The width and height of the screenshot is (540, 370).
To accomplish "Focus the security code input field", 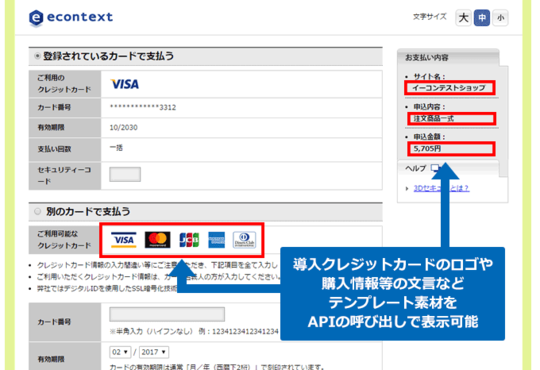I will click(125, 174).
